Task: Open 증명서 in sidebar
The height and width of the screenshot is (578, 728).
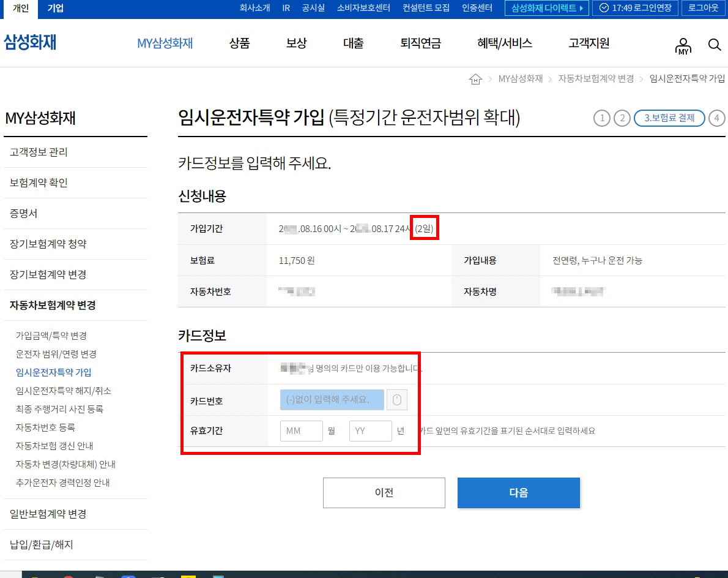Action: [75, 213]
